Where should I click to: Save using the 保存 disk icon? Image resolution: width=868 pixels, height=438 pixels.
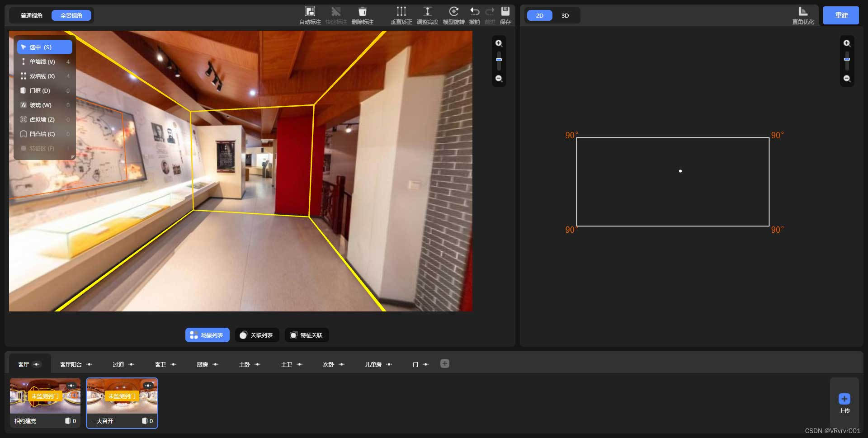(505, 12)
